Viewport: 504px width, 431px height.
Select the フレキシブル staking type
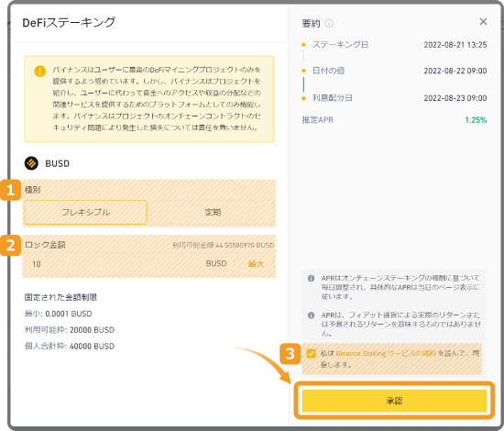tap(86, 212)
